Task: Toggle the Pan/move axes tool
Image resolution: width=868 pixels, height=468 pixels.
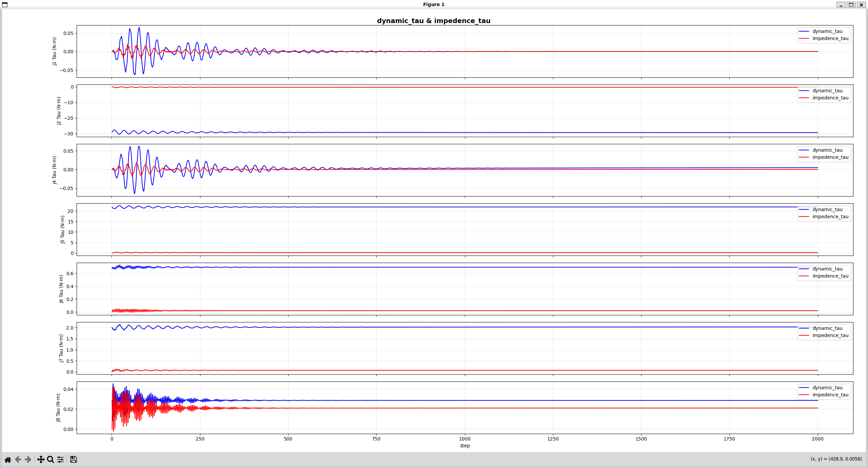Action: (x=41, y=460)
